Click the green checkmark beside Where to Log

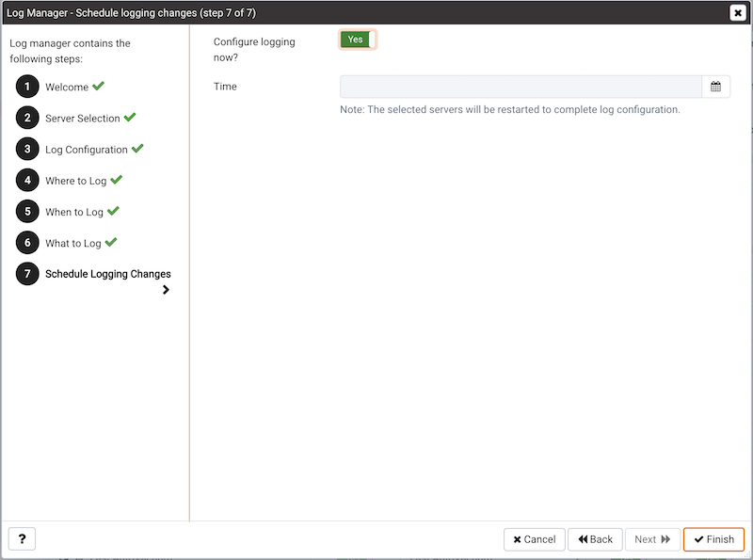pos(116,180)
